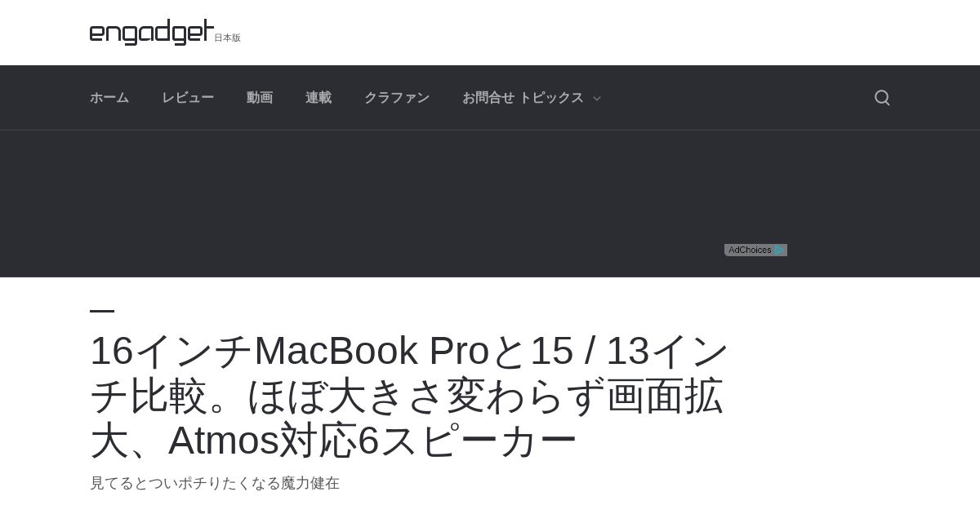Select the 動画 navigation item
980x514 pixels.
click(x=260, y=98)
